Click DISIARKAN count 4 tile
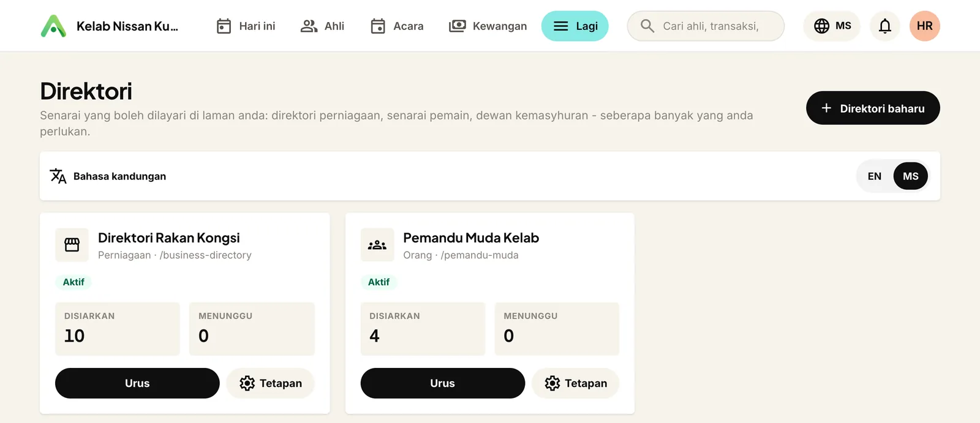 pos(423,329)
